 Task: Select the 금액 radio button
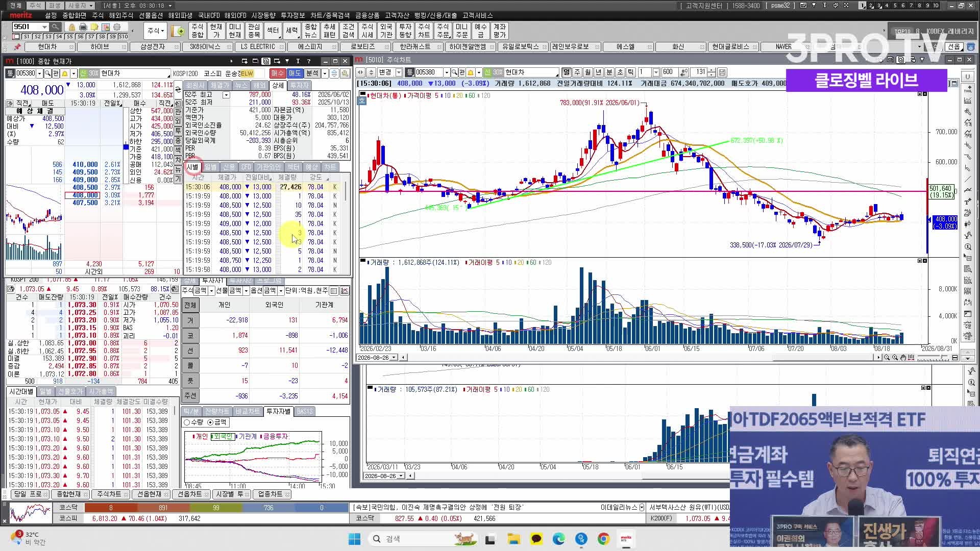click(x=210, y=422)
